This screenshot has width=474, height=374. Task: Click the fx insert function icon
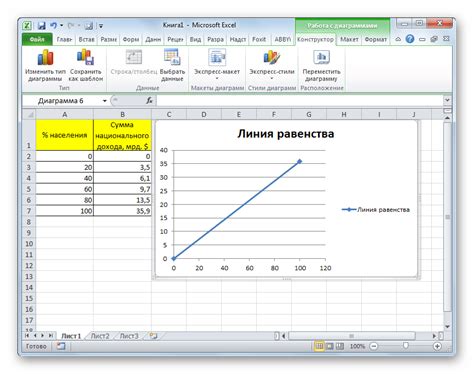149,100
